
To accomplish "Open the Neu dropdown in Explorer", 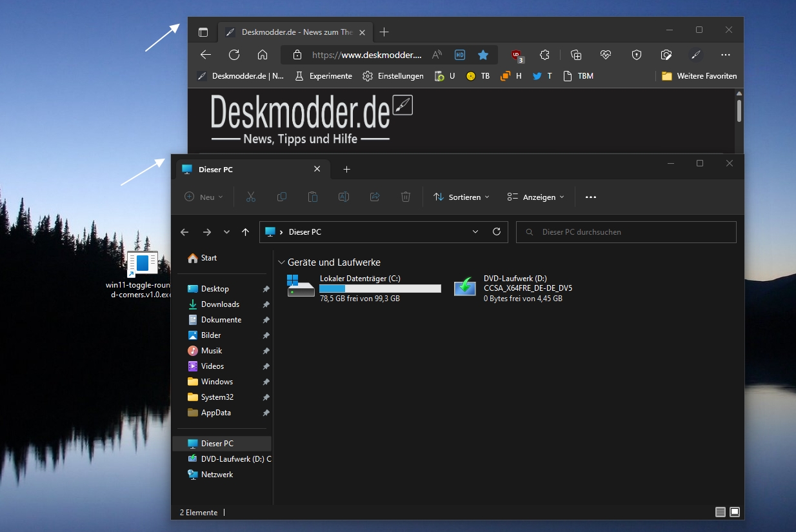I will pos(204,197).
